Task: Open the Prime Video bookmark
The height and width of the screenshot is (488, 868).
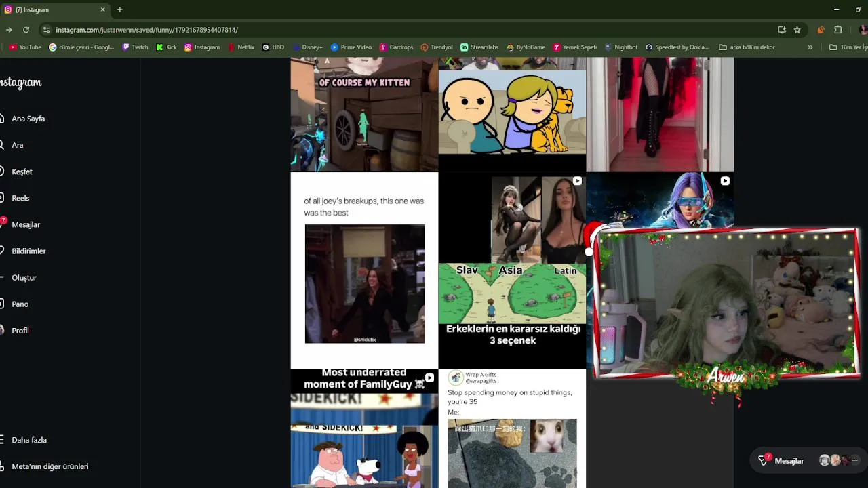Action: [351, 47]
